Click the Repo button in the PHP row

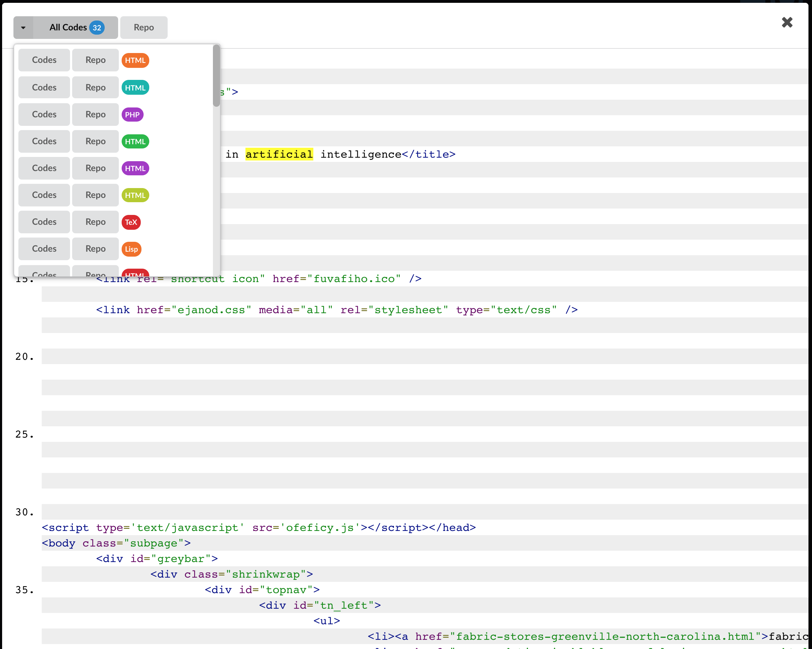click(x=95, y=115)
